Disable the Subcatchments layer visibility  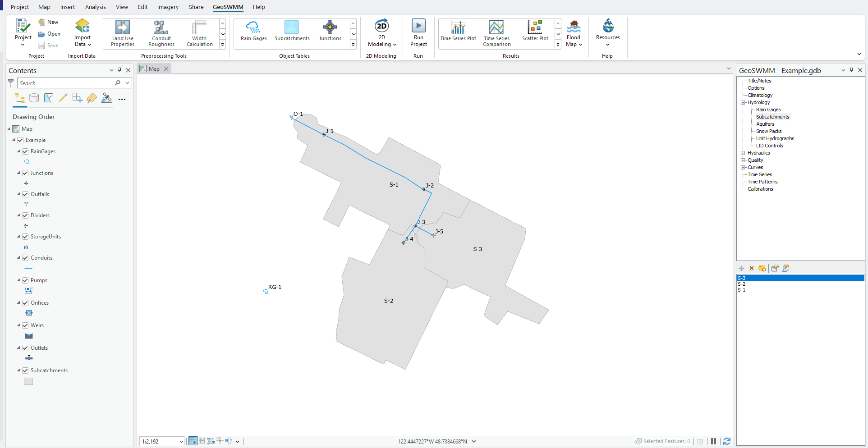click(x=26, y=370)
